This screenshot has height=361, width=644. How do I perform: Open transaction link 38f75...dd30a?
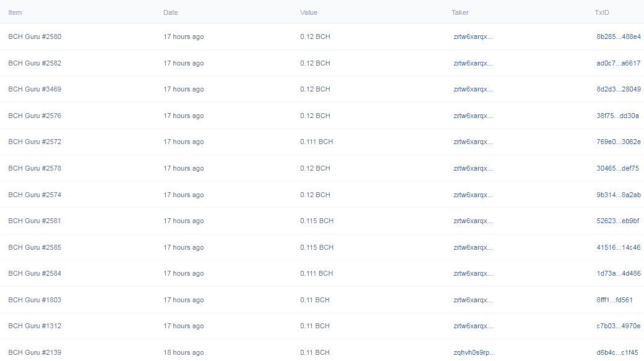618,116
